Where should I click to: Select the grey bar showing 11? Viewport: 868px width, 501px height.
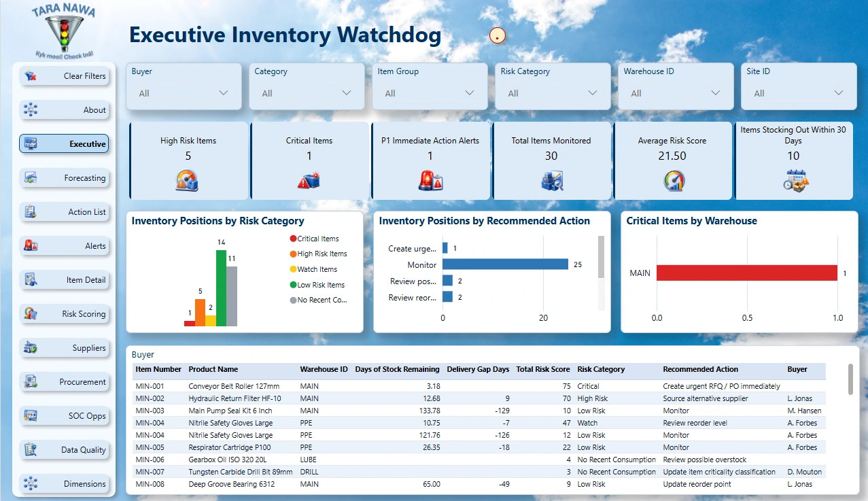[x=232, y=296]
